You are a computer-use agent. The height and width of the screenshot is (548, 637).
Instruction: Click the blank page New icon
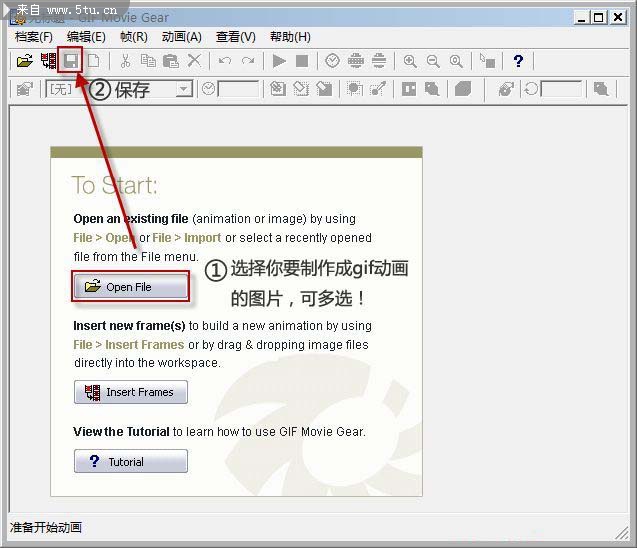click(x=93, y=61)
